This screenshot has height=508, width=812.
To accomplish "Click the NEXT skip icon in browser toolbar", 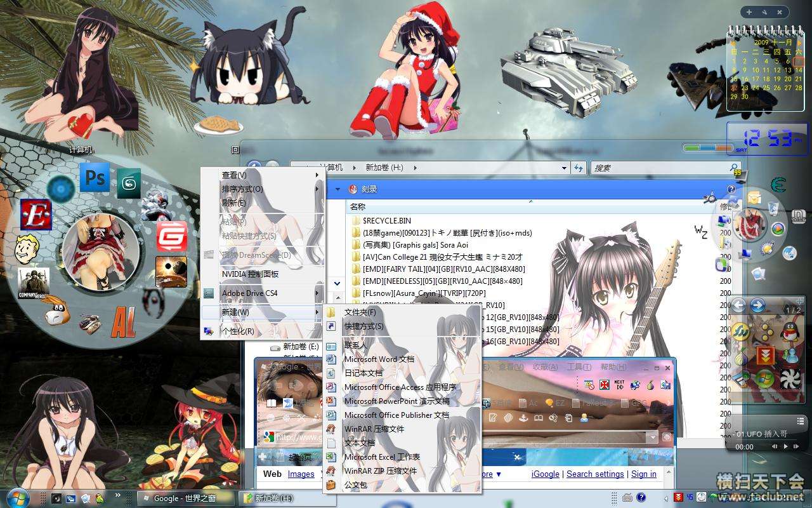I will [x=619, y=385].
